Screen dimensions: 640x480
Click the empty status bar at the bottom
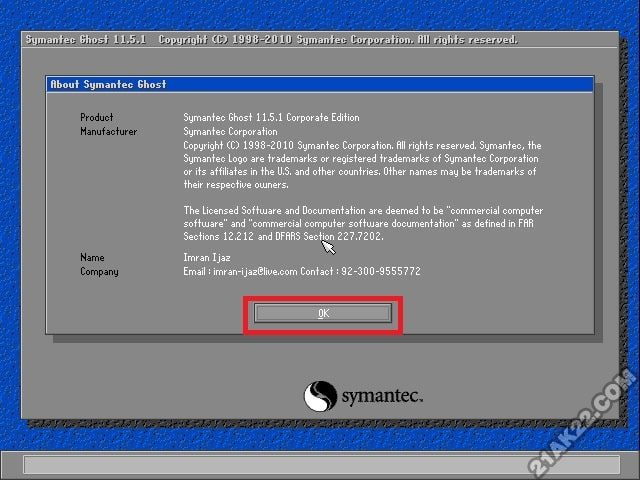point(322,464)
